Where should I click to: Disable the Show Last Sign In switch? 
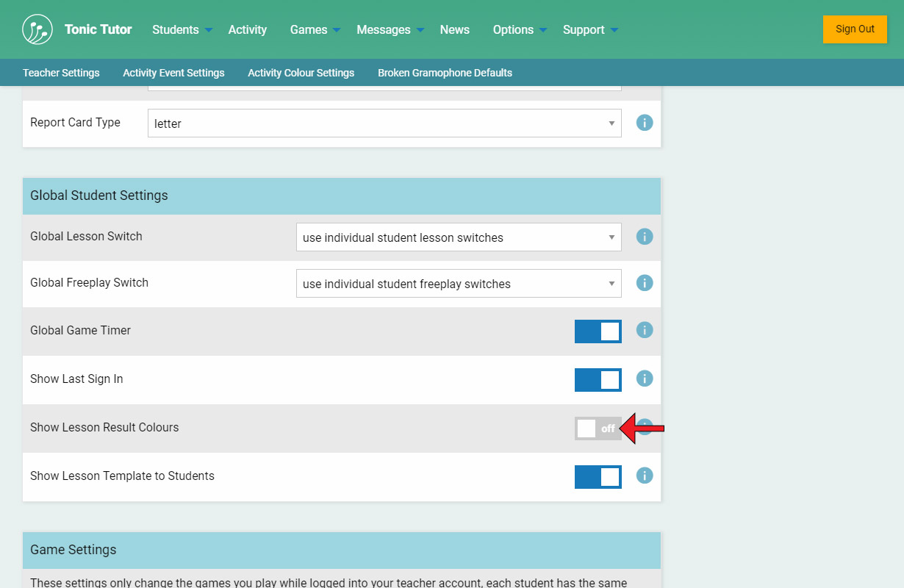click(598, 380)
